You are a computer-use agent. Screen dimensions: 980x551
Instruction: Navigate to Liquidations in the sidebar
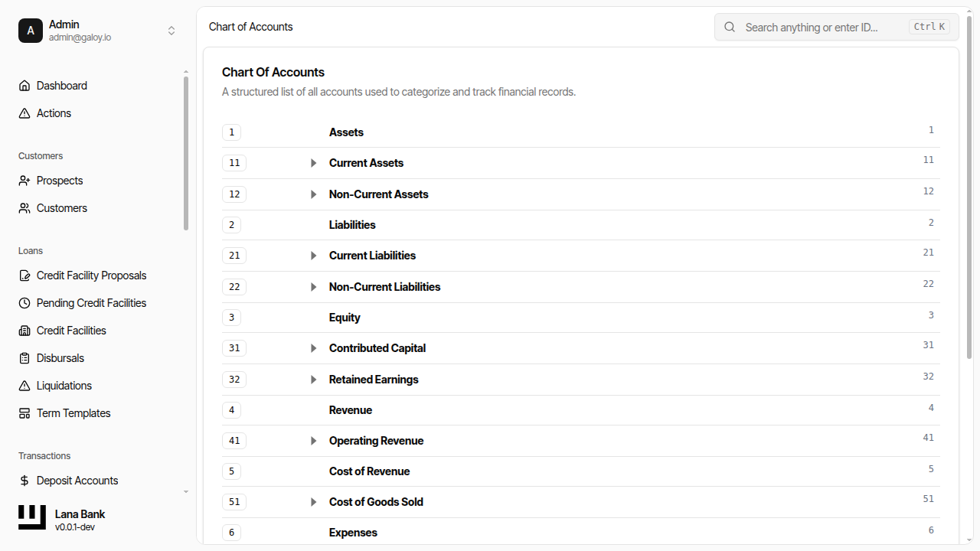tap(64, 385)
